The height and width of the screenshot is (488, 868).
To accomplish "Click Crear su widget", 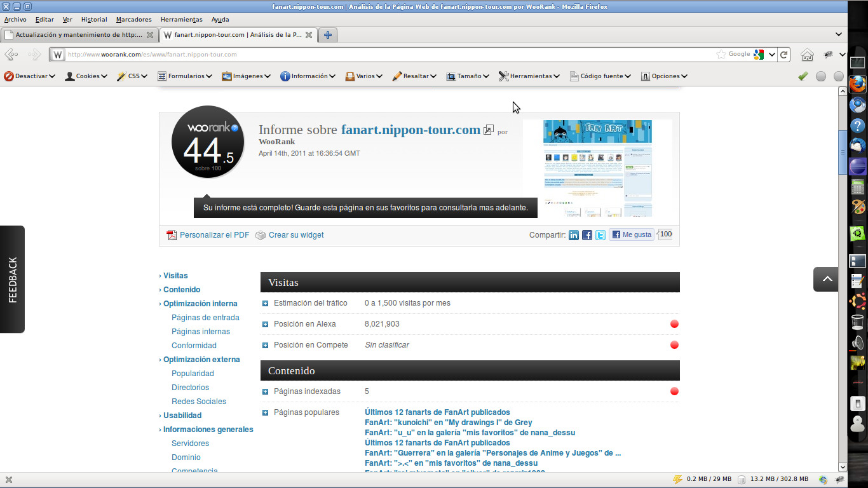I will coord(290,235).
